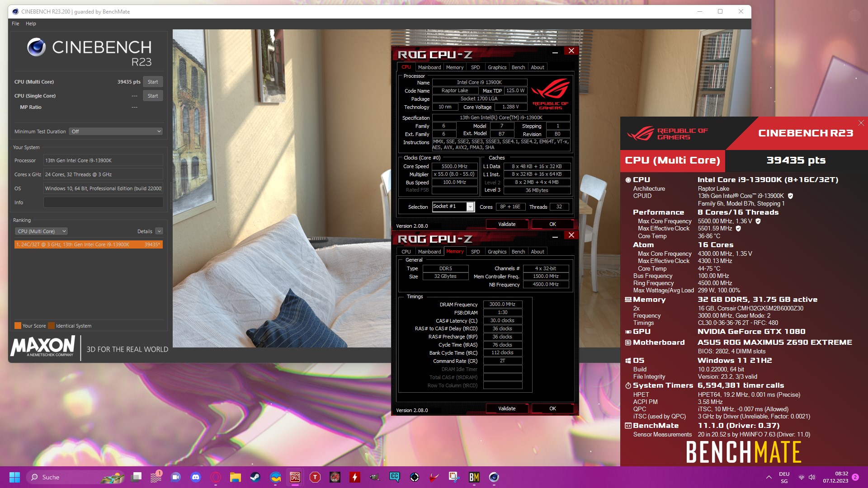Click Validate in lower CPU-Z window
868x488 pixels.
coord(507,408)
